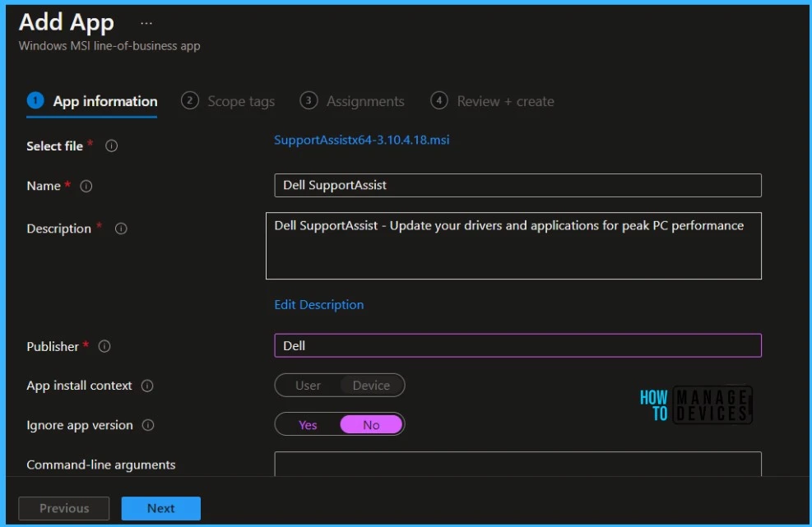Click the Edit Description link
The width and height of the screenshot is (812, 527).
pyautogui.click(x=319, y=305)
